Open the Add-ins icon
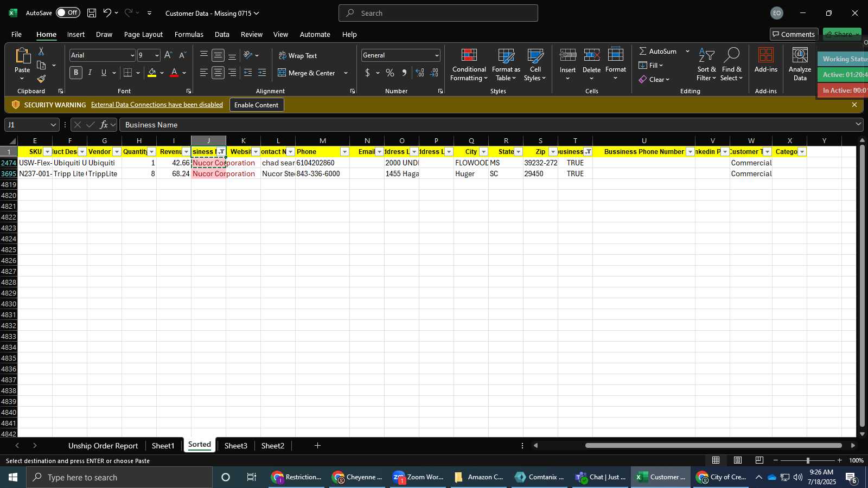This screenshot has height=488, width=868. (x=766, y=55)
